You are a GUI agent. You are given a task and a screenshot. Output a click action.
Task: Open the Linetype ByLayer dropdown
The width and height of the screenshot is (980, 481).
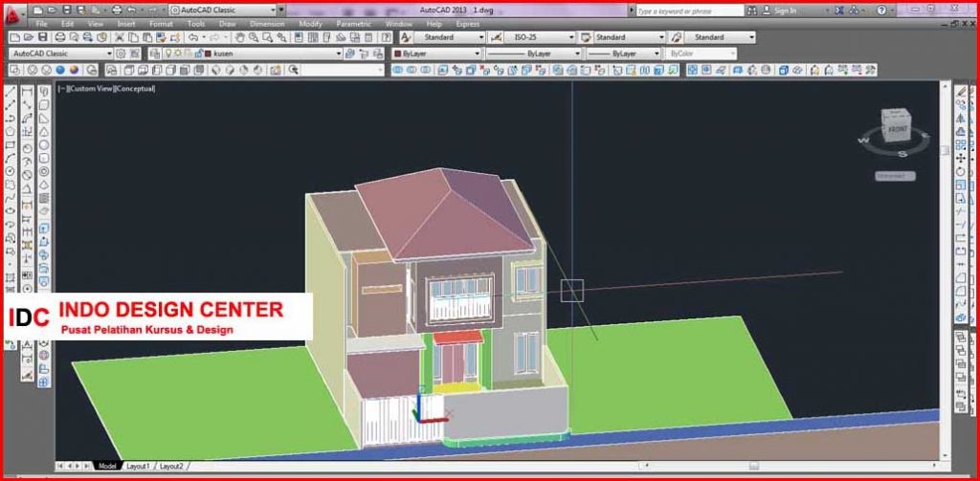click(534, 54)
